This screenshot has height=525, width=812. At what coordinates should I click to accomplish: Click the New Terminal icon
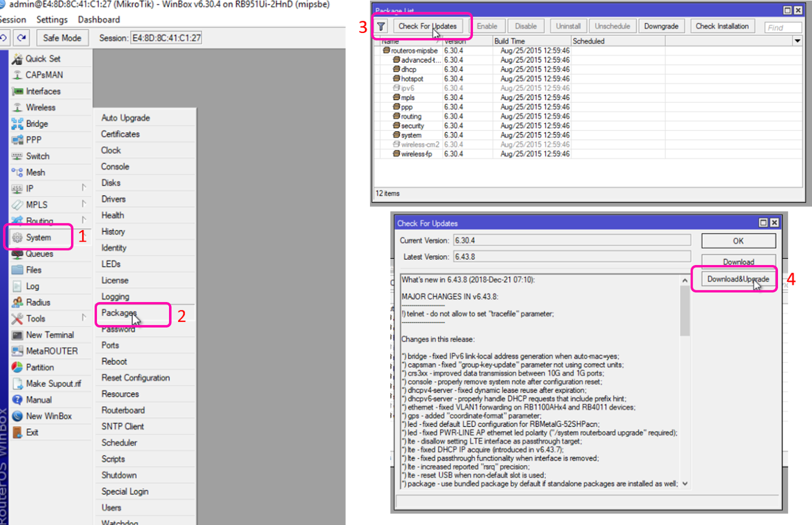17,335
